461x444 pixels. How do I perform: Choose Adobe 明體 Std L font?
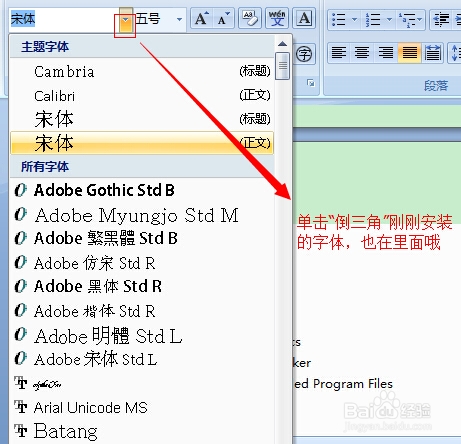142,336
